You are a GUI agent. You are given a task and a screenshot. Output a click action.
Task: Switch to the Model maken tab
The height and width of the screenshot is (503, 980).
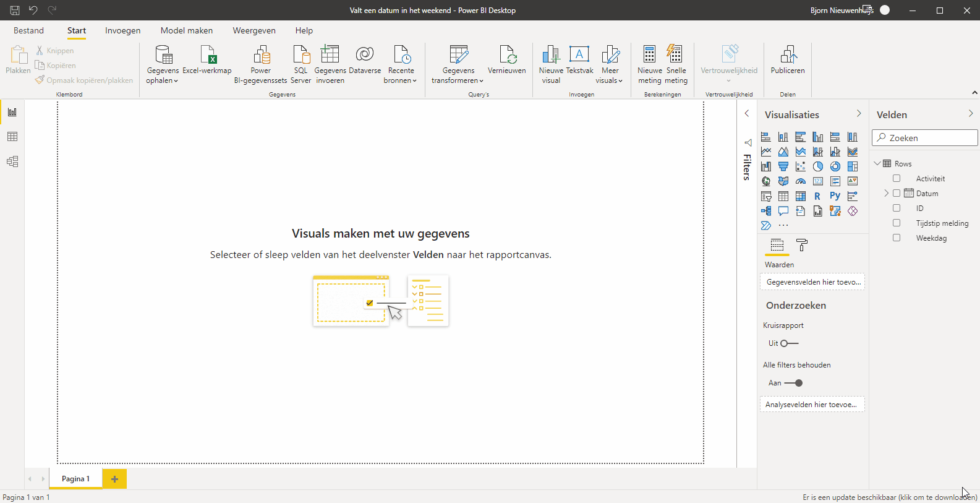coord(187,30)
